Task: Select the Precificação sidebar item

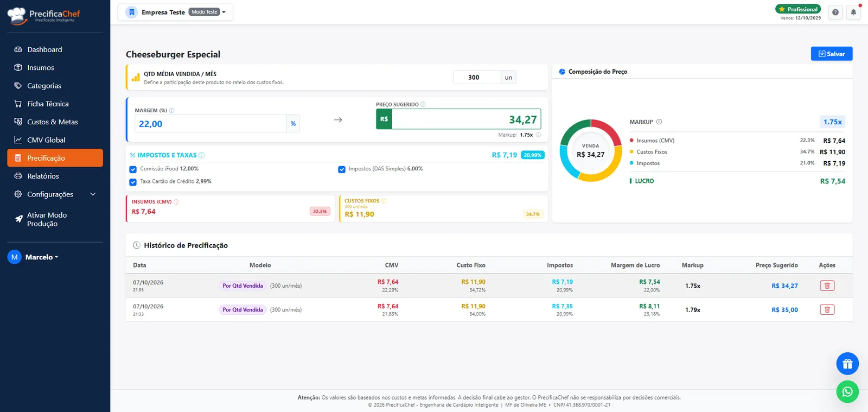Action: click(55, 158)
